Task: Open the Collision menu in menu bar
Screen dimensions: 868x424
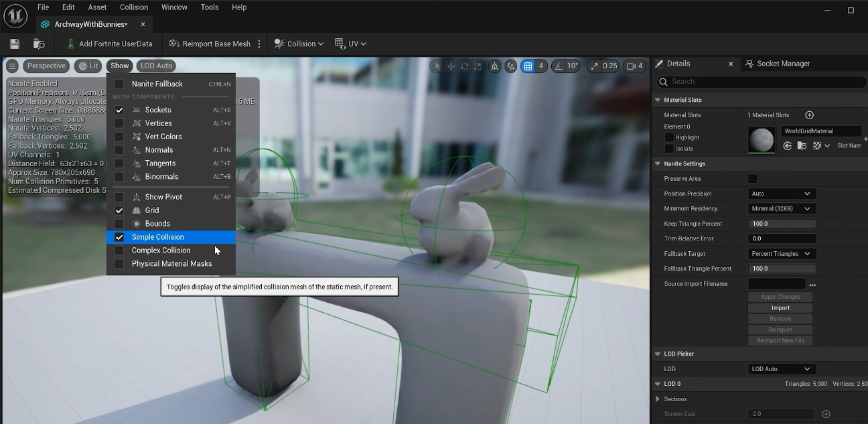Action: click(134, 7)
